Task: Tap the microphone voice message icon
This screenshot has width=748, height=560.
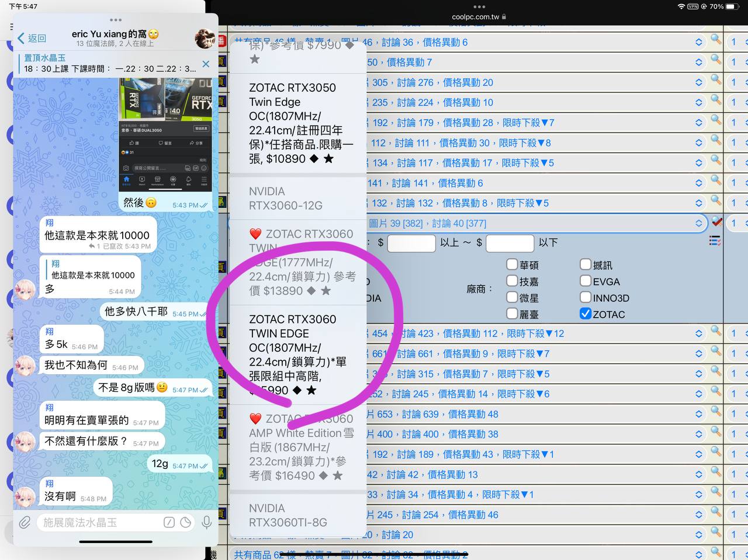Action: coord(206,522)
